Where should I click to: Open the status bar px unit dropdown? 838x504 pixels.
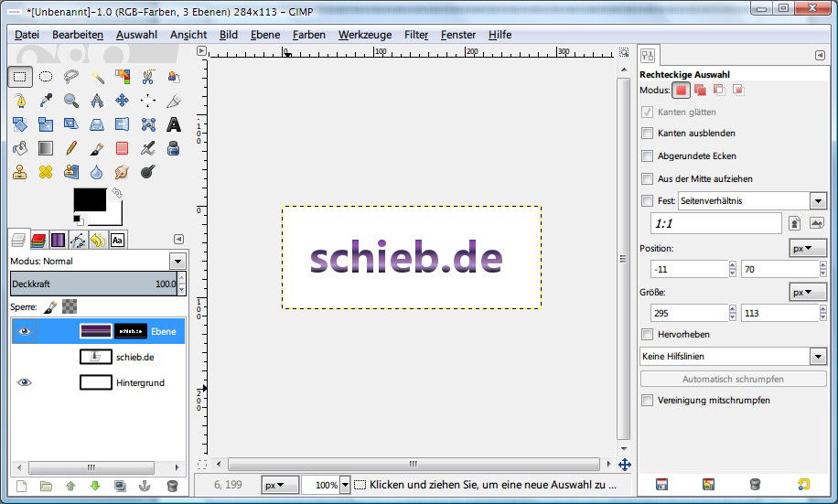point(280,486)
